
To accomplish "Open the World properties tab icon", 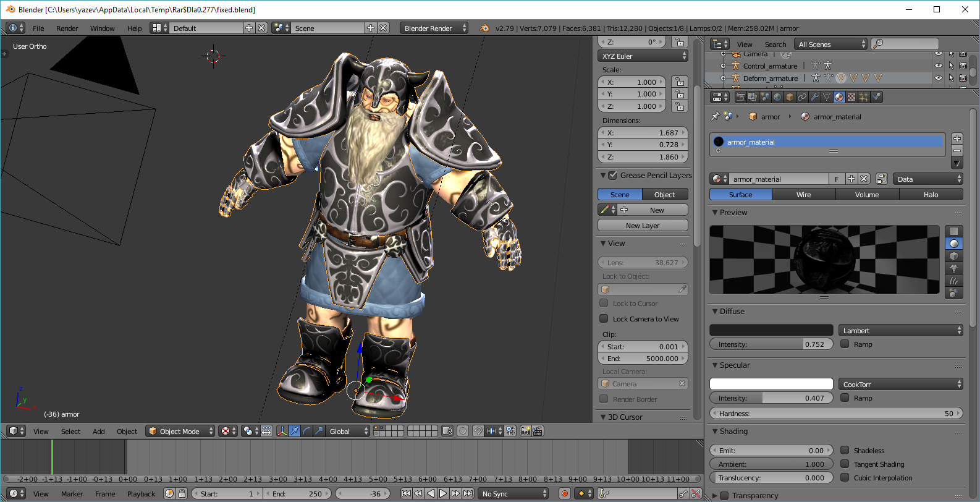I will pos(777,97).
